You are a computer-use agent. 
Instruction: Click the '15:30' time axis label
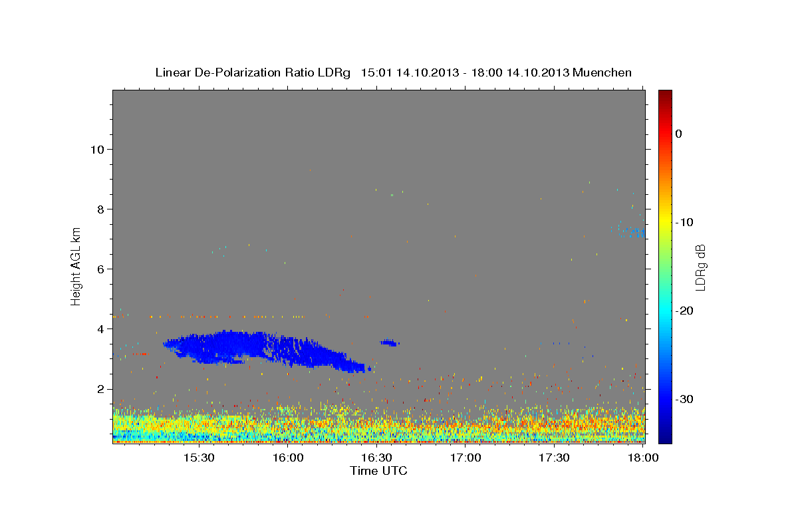198,458
